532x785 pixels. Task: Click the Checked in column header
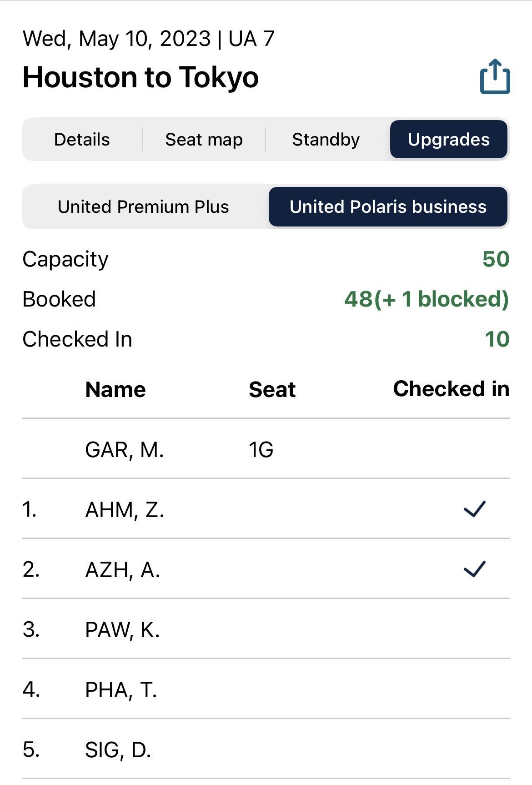[x=451, y=389]
